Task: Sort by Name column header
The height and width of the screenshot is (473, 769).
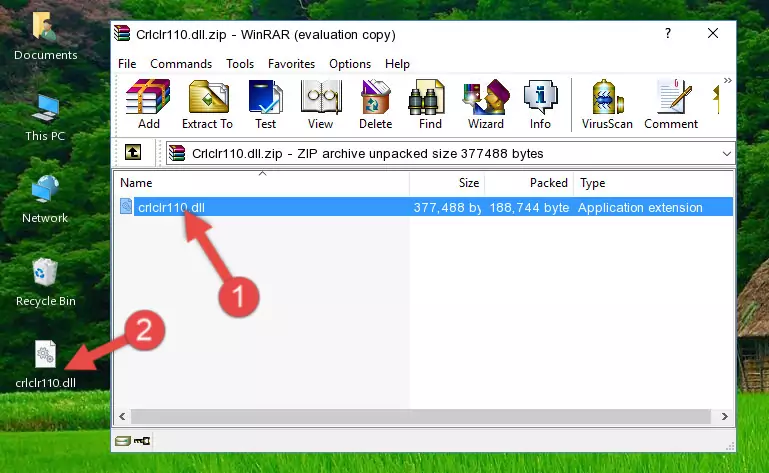Action: [x=262, y=183]
